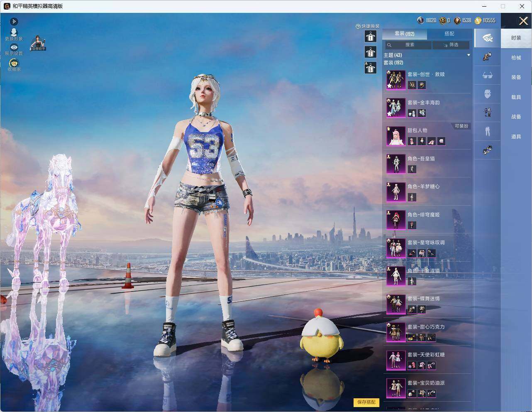532x412 pixels.
Task: Select the 套装-星穹咏叹调 entry
Action: click(427, 248)
